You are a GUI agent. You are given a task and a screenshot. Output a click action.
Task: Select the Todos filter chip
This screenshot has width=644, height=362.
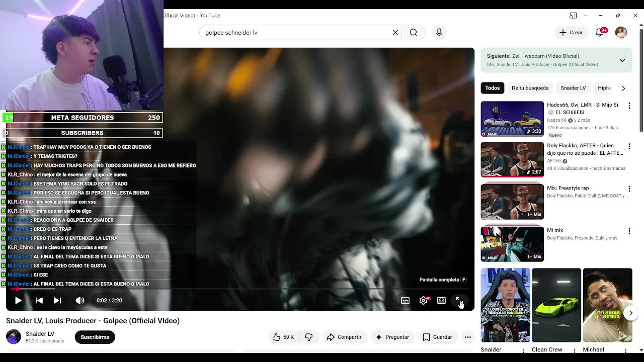coord(493,88)
